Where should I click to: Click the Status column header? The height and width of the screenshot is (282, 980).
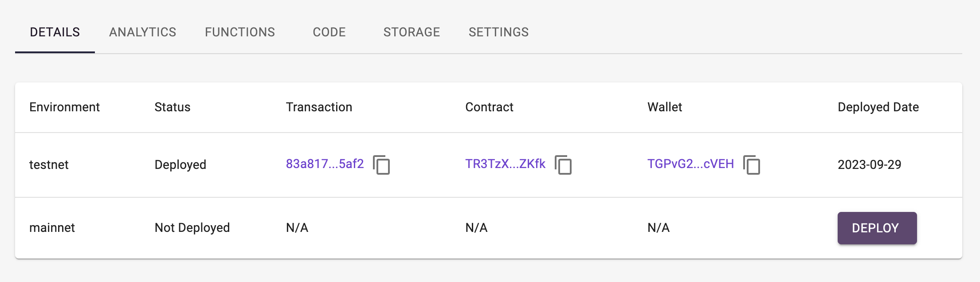172,107
